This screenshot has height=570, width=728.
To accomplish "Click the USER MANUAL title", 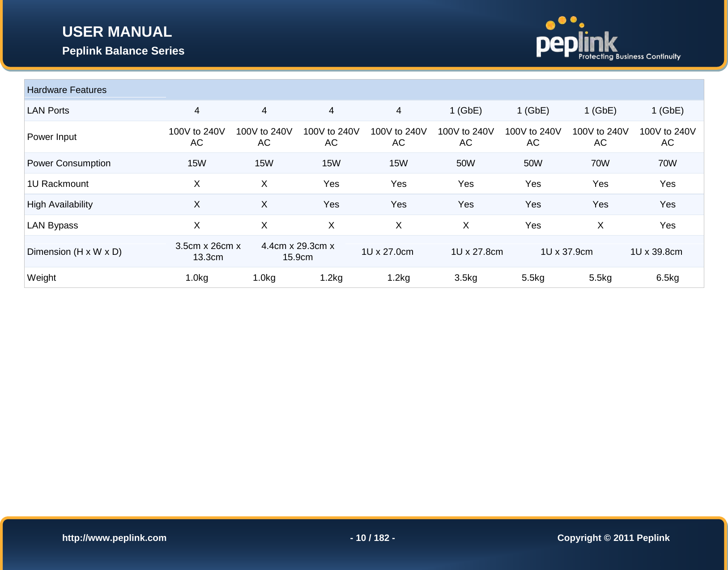I will (117, 32).
